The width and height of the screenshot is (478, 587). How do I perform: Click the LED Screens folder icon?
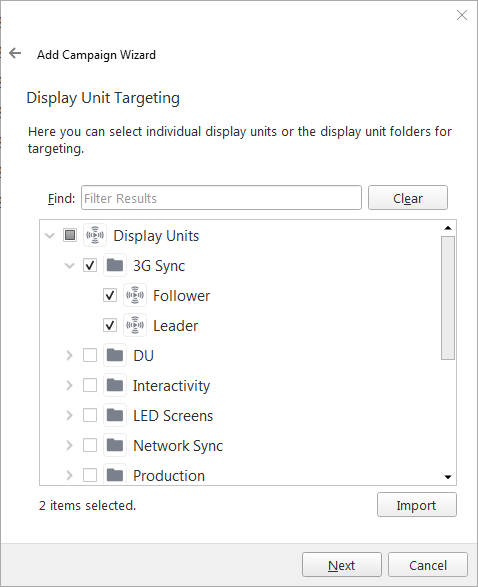tap(115, 415)
